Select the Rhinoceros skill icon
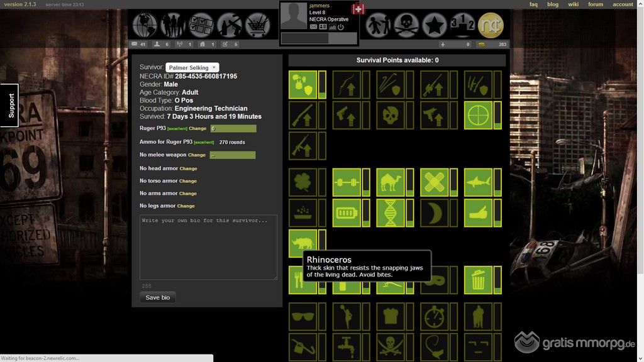The image size is (644, 362). click(303, 243)
